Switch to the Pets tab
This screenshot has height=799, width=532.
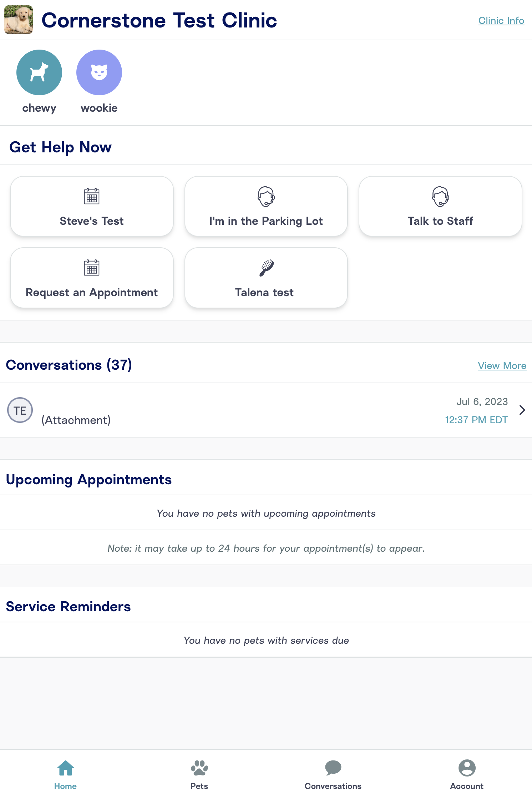[199, 774]
